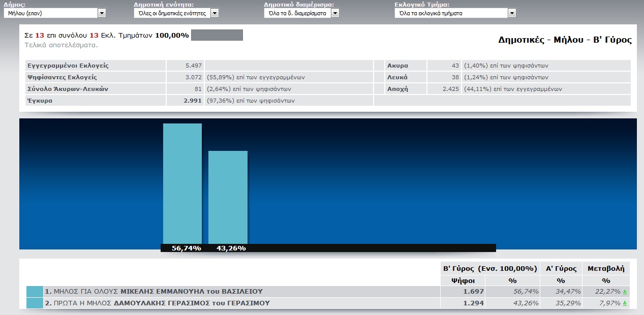Screen dimensions: 644x315
Task: Click the Δημοτικές - Μήλου - Β' Γύρος title
Action: click(x=565, y=40)
